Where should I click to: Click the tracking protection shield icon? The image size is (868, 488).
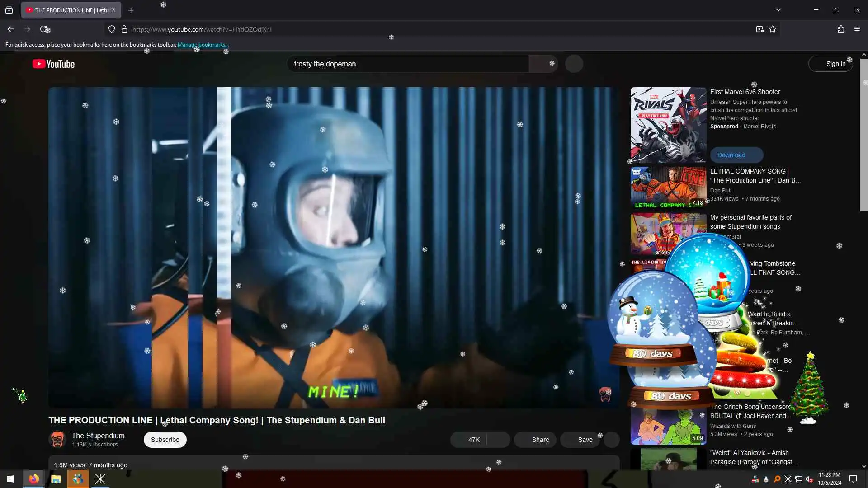112,29
